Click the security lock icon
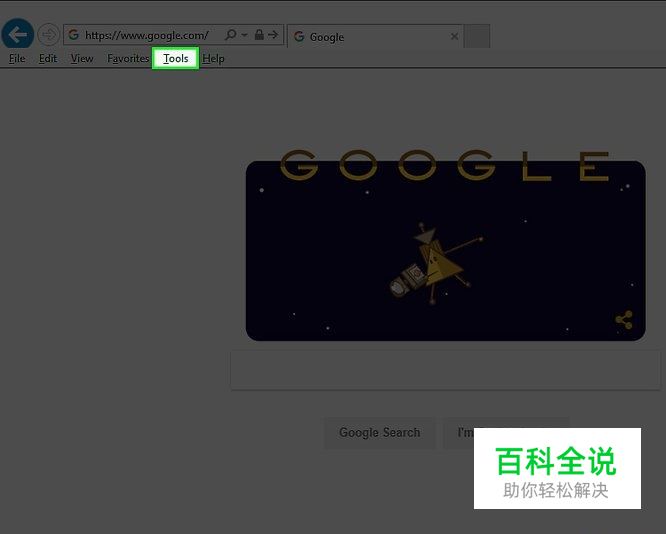 click(259, 34)
